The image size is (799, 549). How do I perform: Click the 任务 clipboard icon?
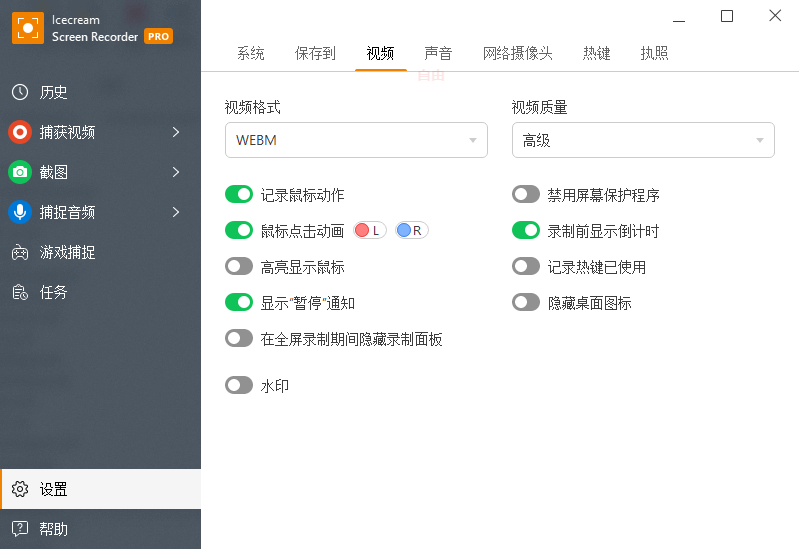[x=20, y=292]
